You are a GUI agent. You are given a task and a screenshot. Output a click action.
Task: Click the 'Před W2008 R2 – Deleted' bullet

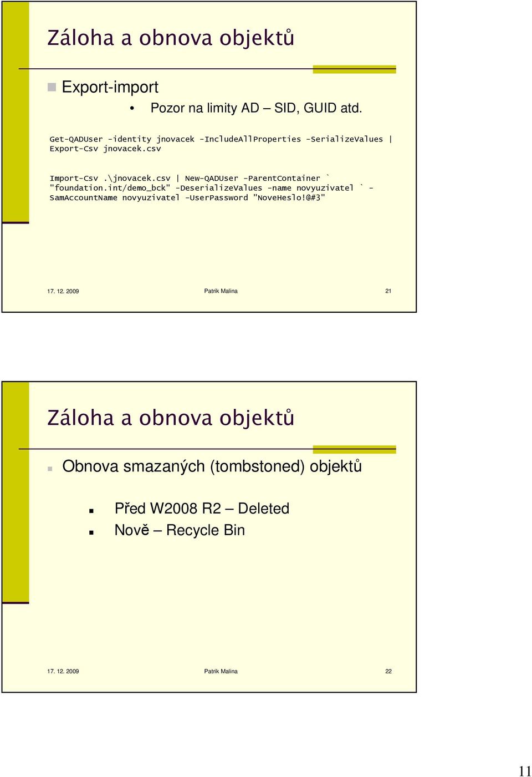tap(202, 509)
